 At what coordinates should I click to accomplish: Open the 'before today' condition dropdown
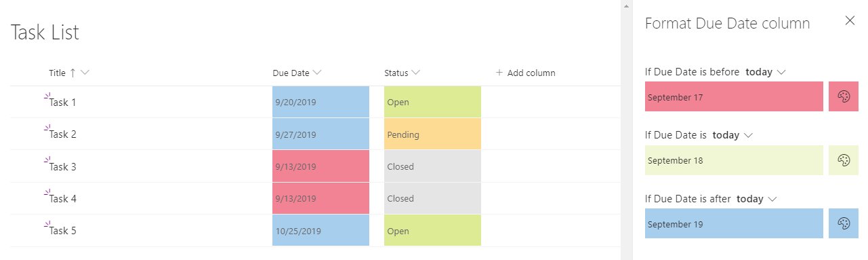[765, 72]
